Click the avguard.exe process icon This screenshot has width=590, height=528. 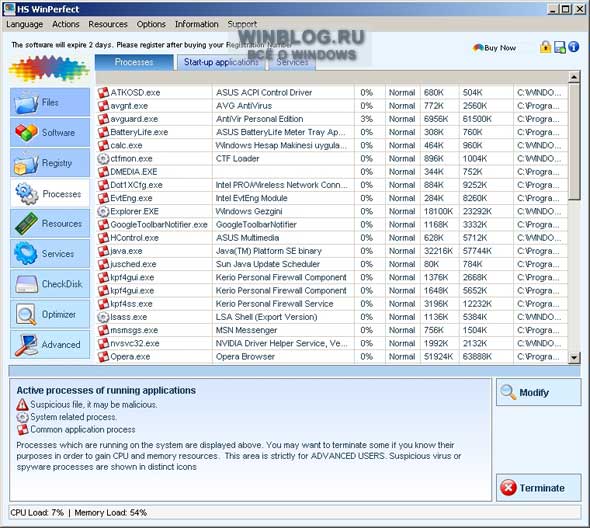[x=103, y=119]
